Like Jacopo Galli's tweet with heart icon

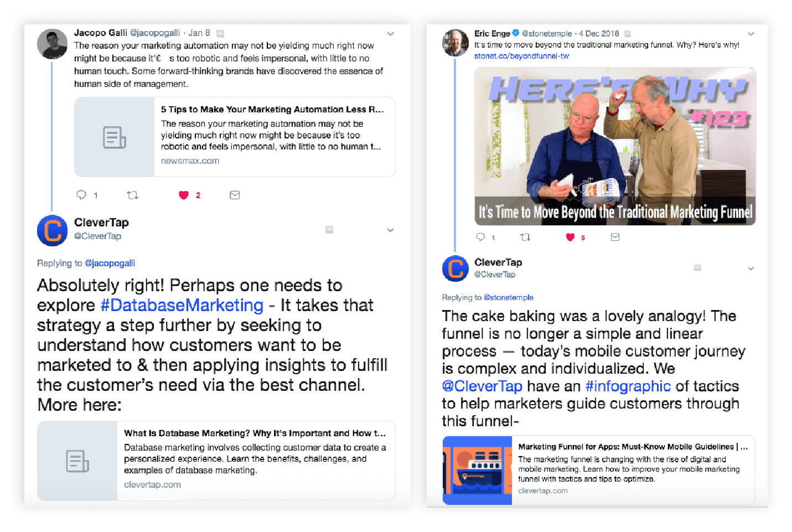(x=184, y=195)
